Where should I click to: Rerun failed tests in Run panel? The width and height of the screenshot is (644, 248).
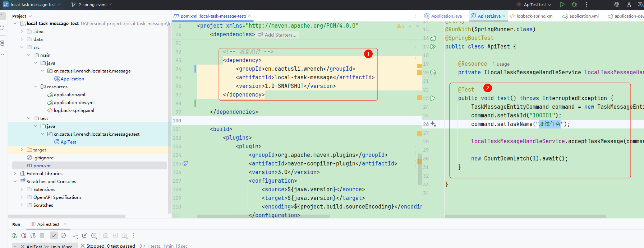pyautogui.click(x=23, y=235)
